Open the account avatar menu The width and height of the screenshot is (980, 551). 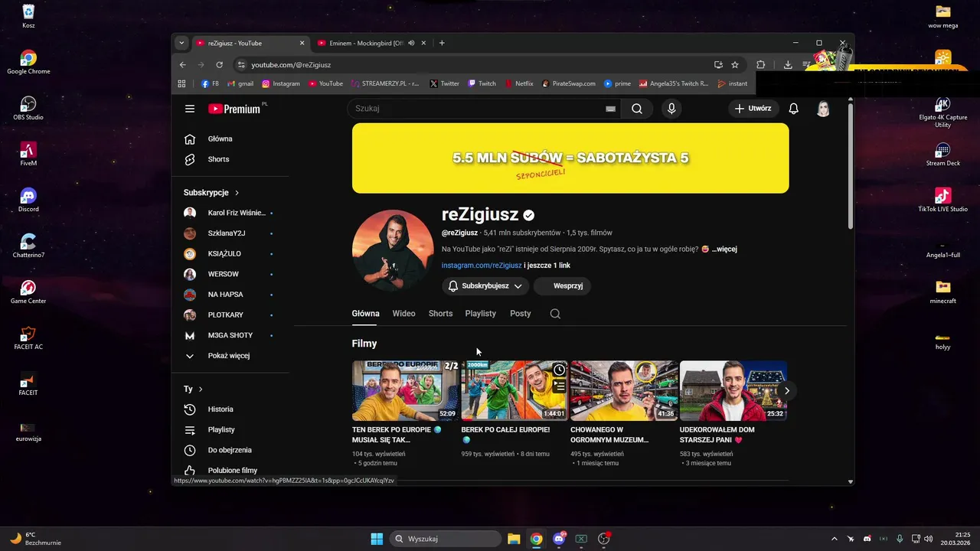click(823, 109)
